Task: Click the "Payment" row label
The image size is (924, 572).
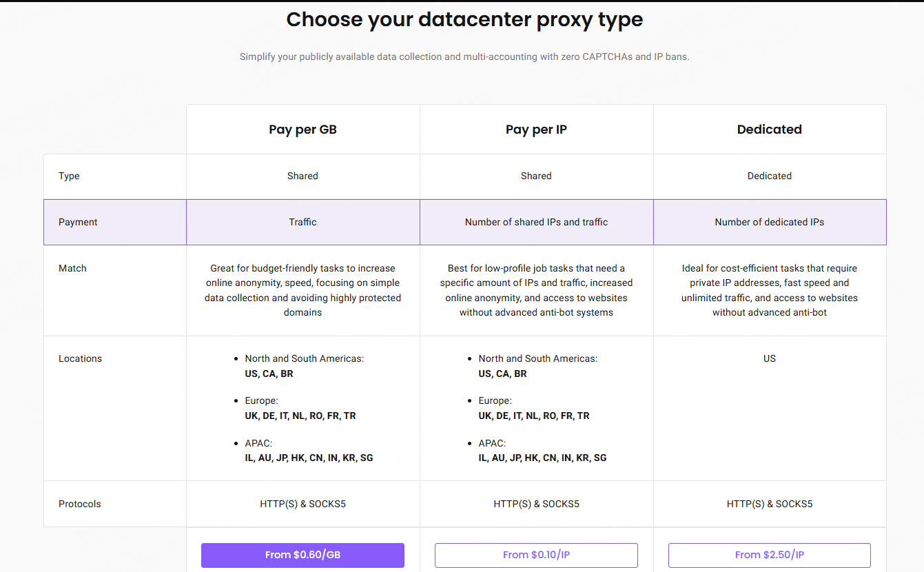Action: pyautogui.click(x=78, y=222)
